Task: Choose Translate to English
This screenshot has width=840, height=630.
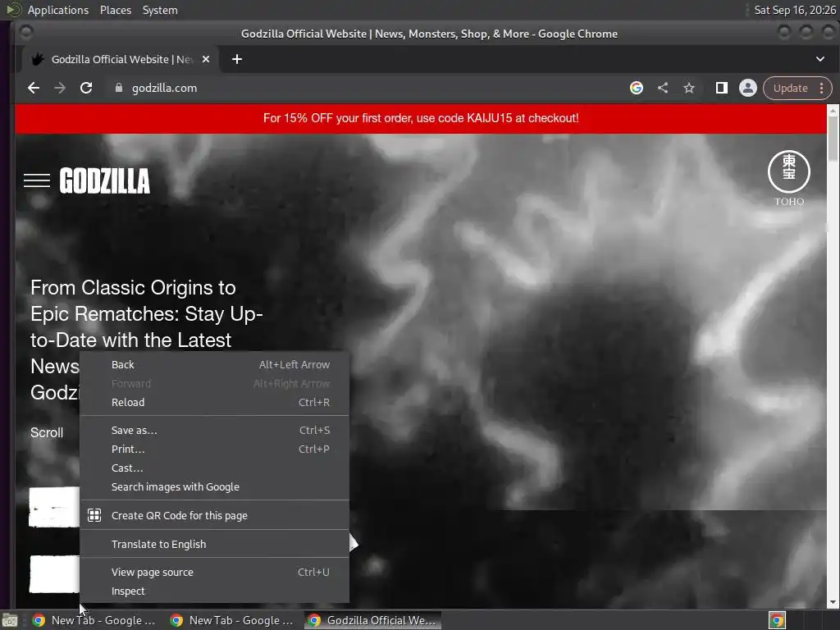Action: pyautogui.click(x=214, y=544)
